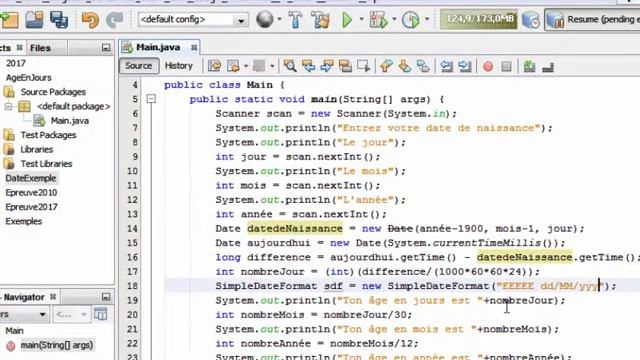Close the Main.java editor tab
Screen dimensions: 640x360
pyautogui.click(x=194, y=48)
